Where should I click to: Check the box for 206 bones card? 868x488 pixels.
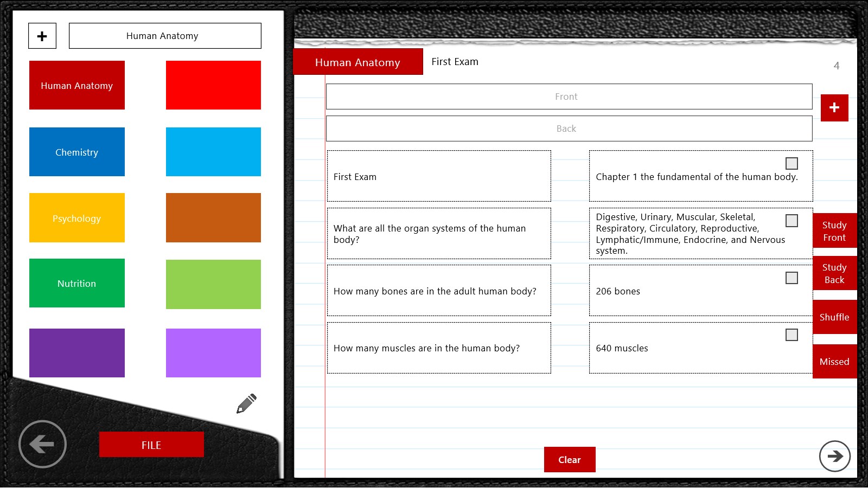[x=792, y=278]
